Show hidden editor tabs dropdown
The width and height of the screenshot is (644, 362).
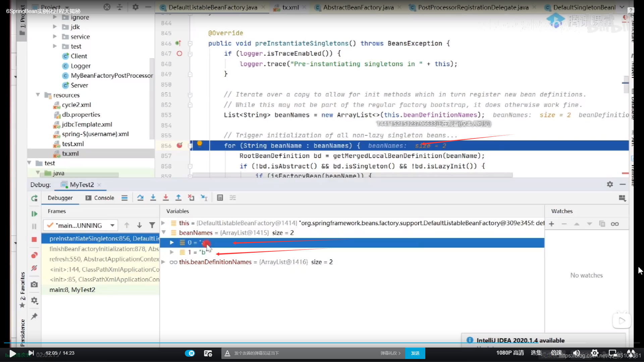click(x=622, y=7)
